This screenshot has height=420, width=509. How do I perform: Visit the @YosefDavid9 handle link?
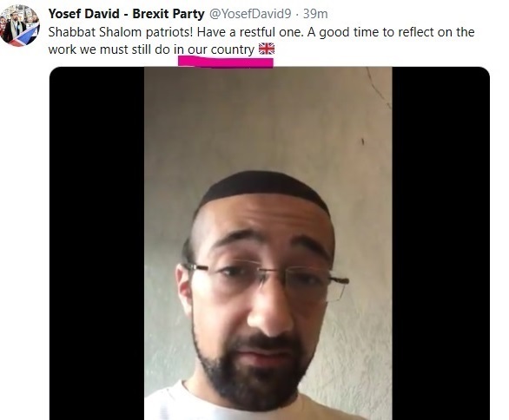coord(250,14)
